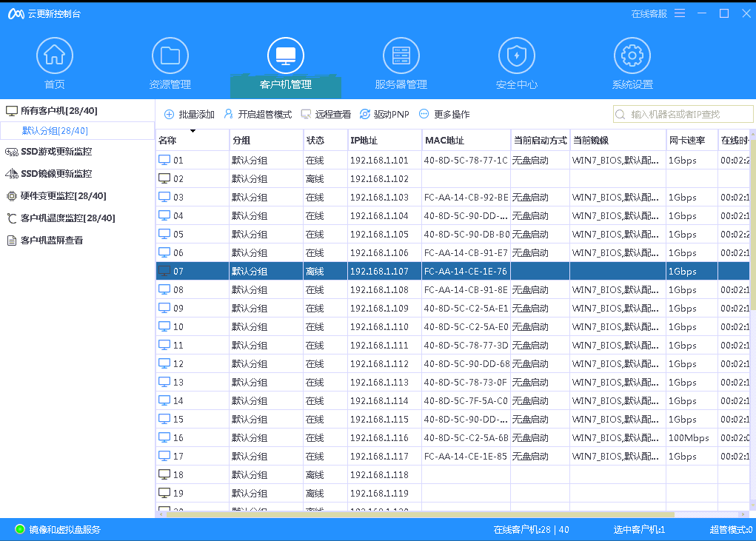The image size is (756, 541).
Task: Click green 镜像和虚拟盘服务 status indicator
Action: 20,529
